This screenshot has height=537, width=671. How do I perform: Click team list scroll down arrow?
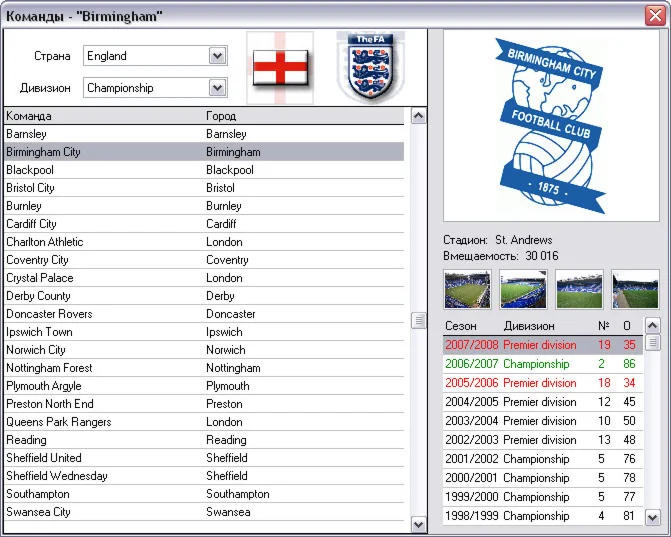click(418, 524)
